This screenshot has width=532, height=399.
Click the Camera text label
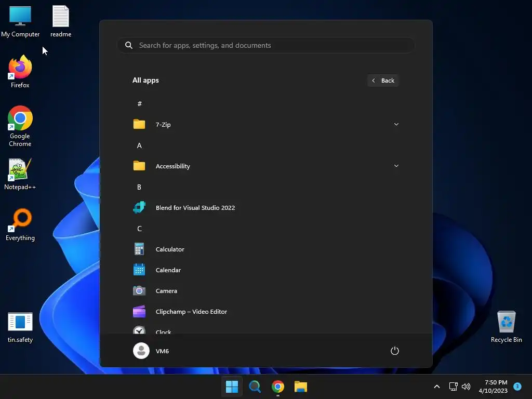[x=166, y=291]
